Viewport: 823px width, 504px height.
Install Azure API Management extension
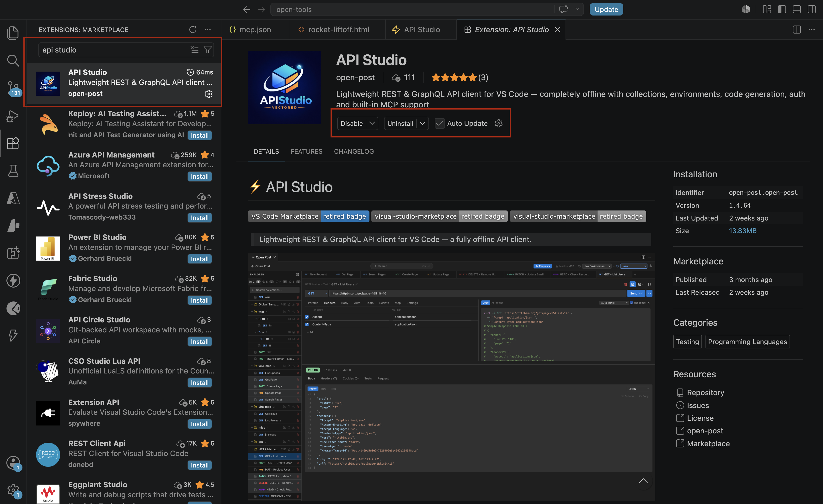pyautogui.click(x=199, y=177)
